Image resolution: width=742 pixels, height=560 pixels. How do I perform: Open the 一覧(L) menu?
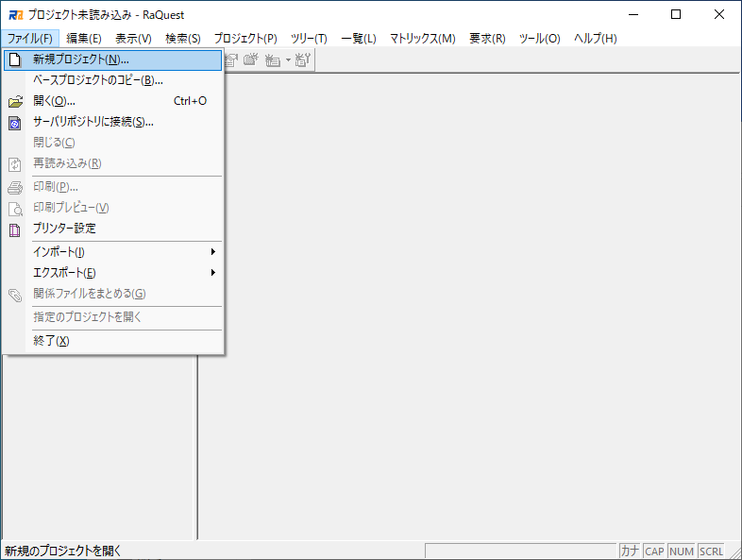click(359, 39)
